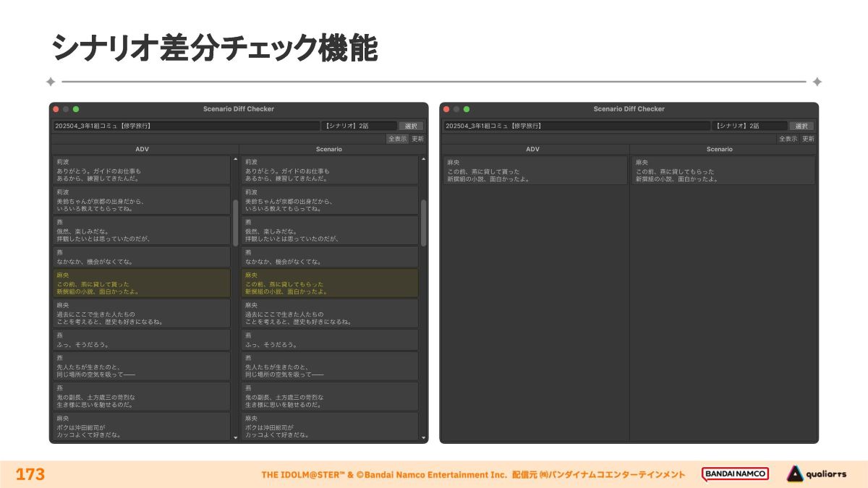This screenshot has height=488, width=868.
Task: Click 更新 to refresh the right window
Action: 808,139
